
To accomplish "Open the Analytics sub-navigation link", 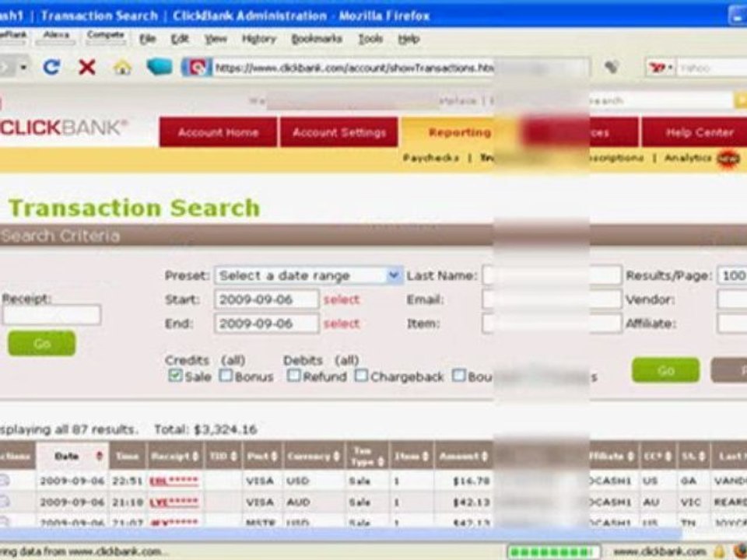I will click(x=687, y=158).
